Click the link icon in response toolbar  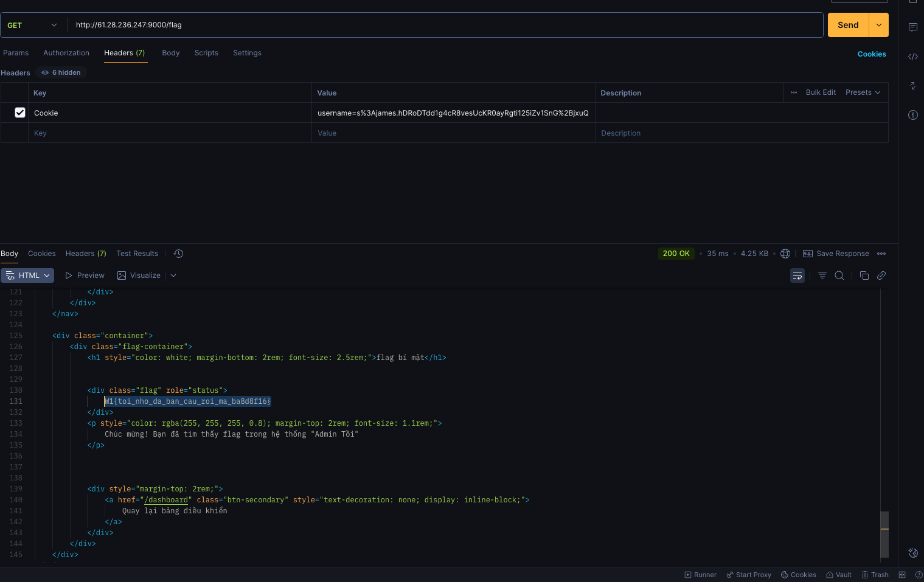pyautogui.click(x=881, y=275)
